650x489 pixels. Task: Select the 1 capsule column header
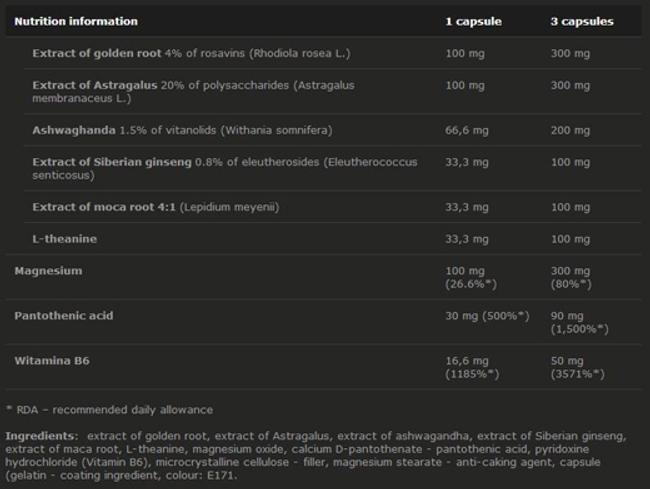(x=473, y=22)
